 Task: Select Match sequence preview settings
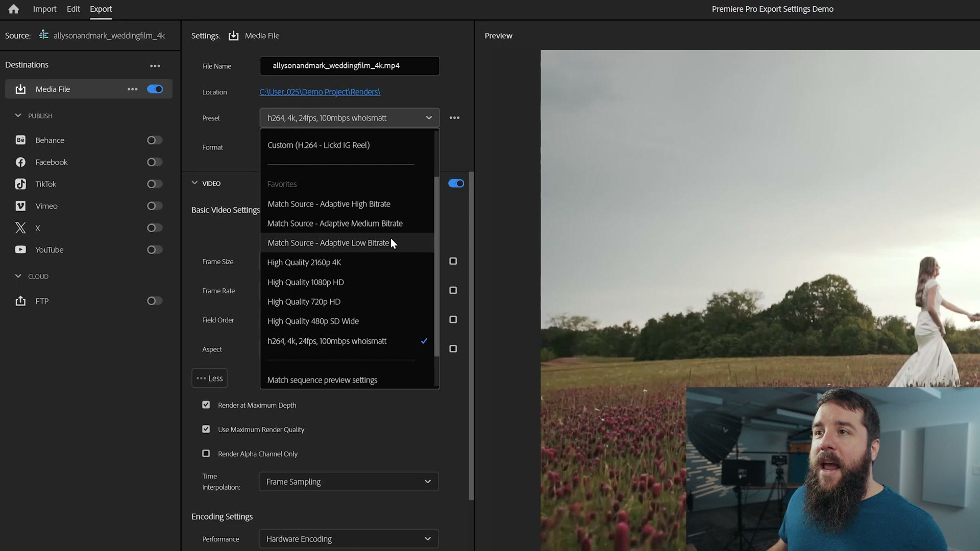pyautogui.click(x=347, y=380)
